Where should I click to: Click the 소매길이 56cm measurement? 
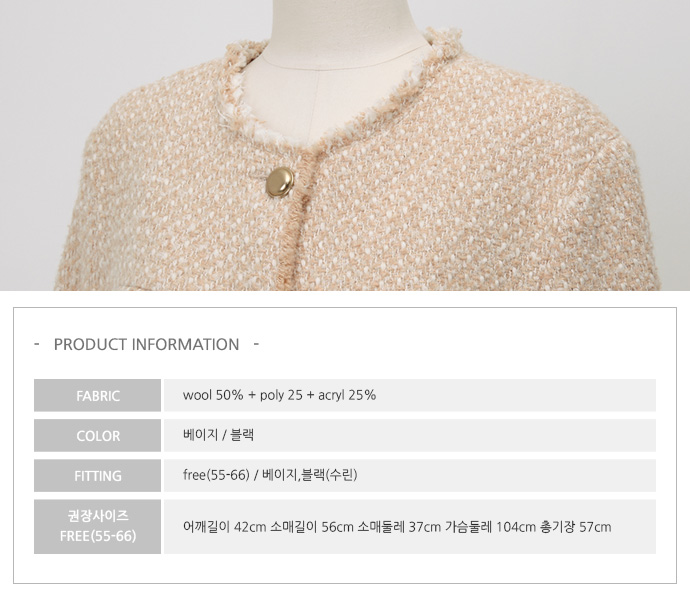(x=312, y=526)
